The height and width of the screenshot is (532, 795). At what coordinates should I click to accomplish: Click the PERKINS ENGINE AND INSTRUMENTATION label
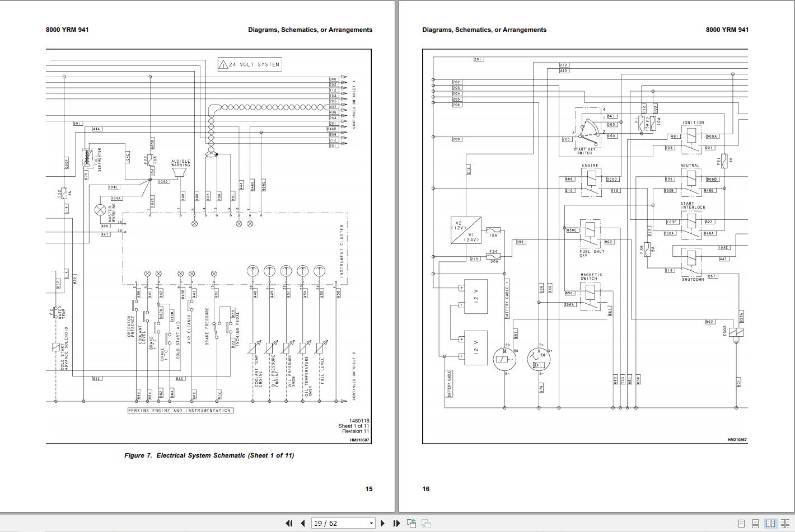(180, 411)
